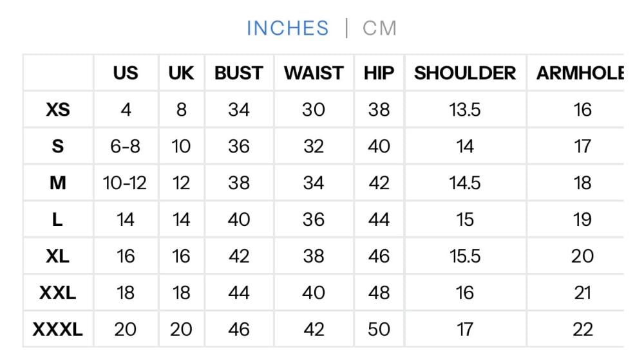644x361 pixels.
Task: Select the 15.5 shoulder value for XL
Action: tap(465, 256)
